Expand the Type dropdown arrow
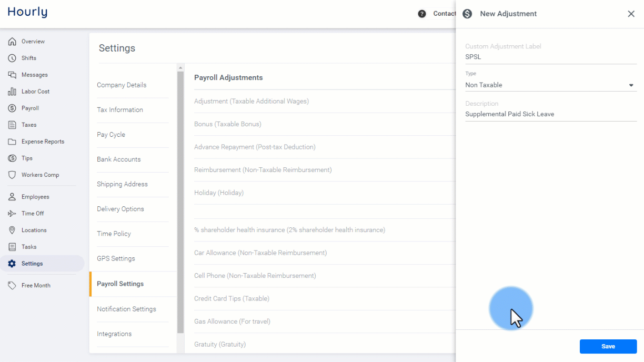The image size is (644, 362). coord(631,85)
